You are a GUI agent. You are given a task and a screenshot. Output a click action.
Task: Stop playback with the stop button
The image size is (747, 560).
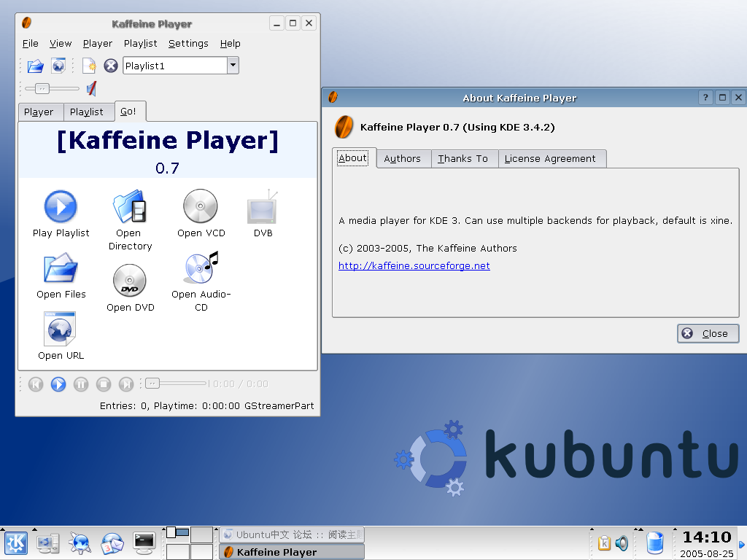tap(104, 384)
